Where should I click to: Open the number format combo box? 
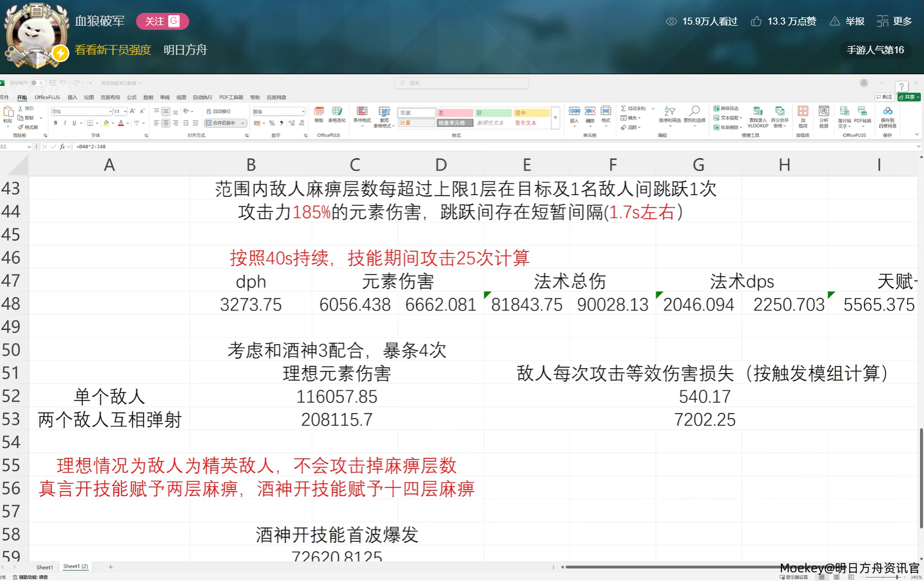coord(303,112)
